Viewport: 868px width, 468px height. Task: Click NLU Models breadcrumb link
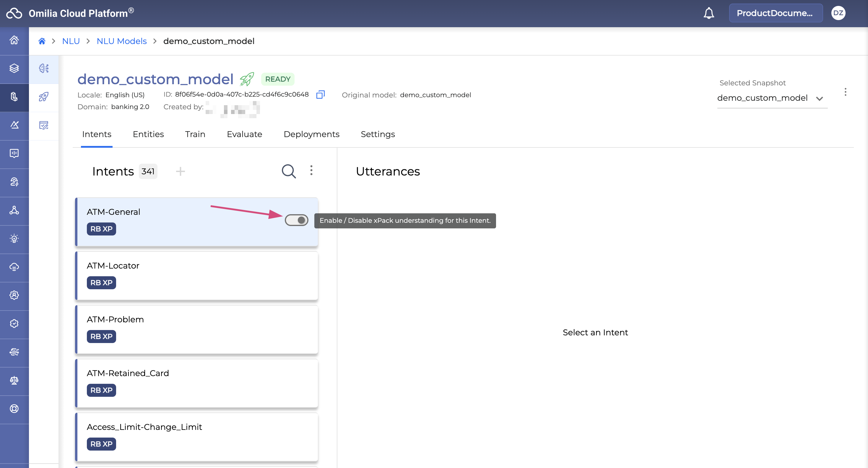coord(121,41)
